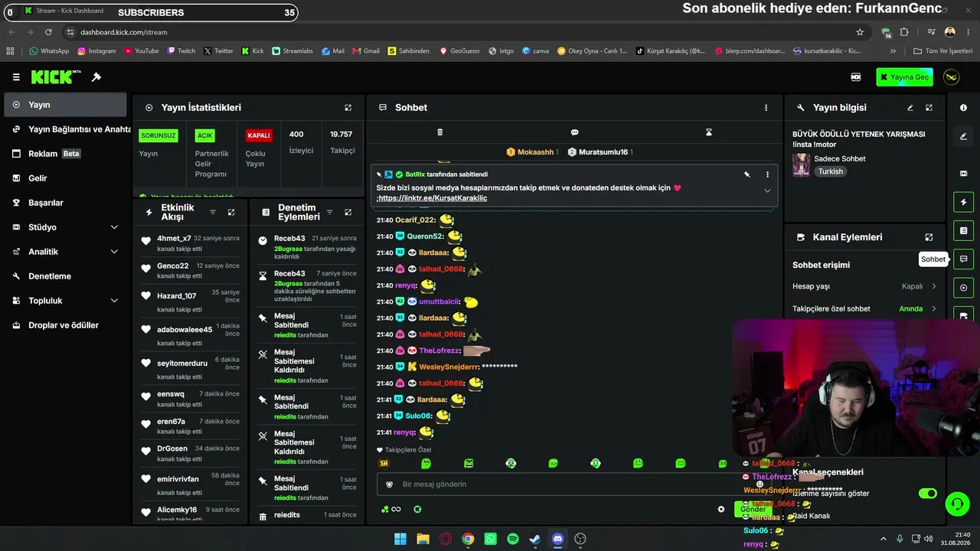Click the hourglass icon in chat toolbar
The image size is (980, 551).
(x=709, y=132)
